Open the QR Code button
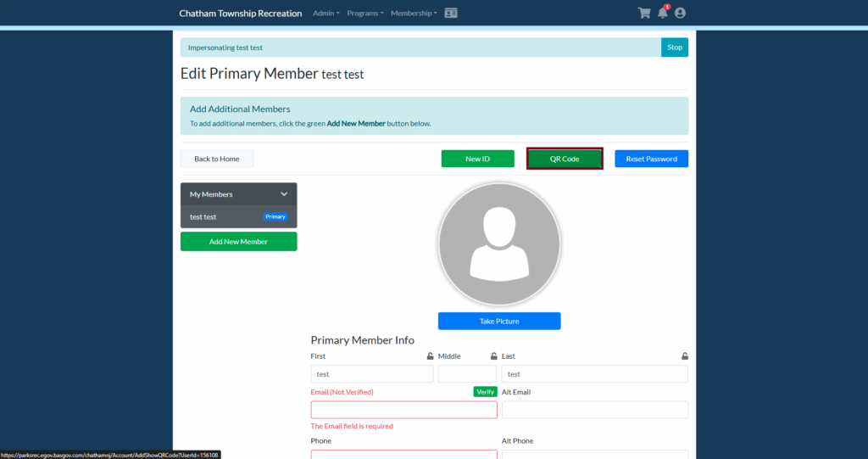 pos(565,159)
